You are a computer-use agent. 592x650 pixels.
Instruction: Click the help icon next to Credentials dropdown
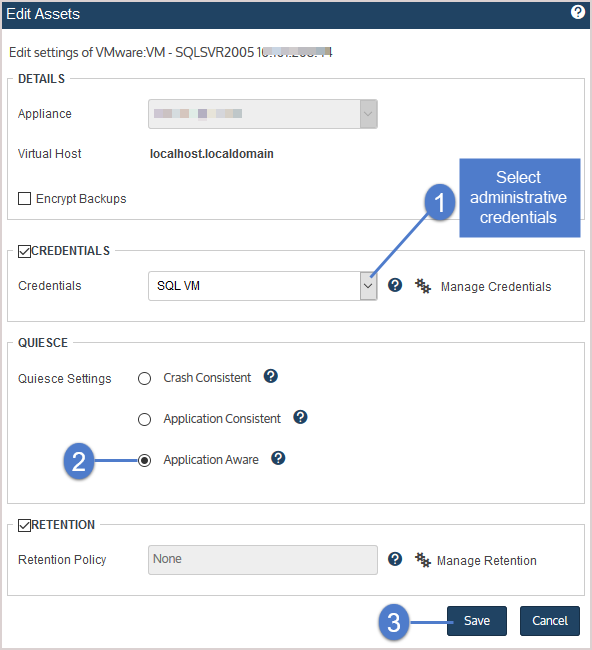pos(395,285)
